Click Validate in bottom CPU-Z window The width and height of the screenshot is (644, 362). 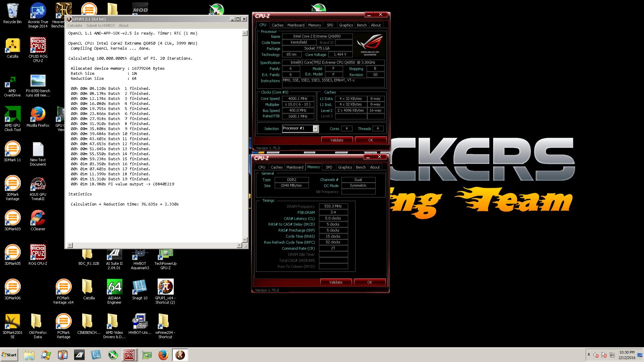point(336,282)
